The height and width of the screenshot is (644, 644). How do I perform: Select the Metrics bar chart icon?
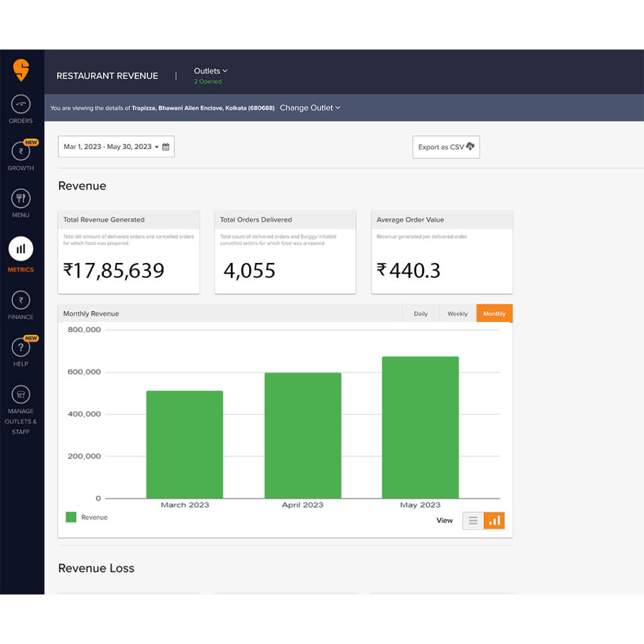tap(21, 249)
